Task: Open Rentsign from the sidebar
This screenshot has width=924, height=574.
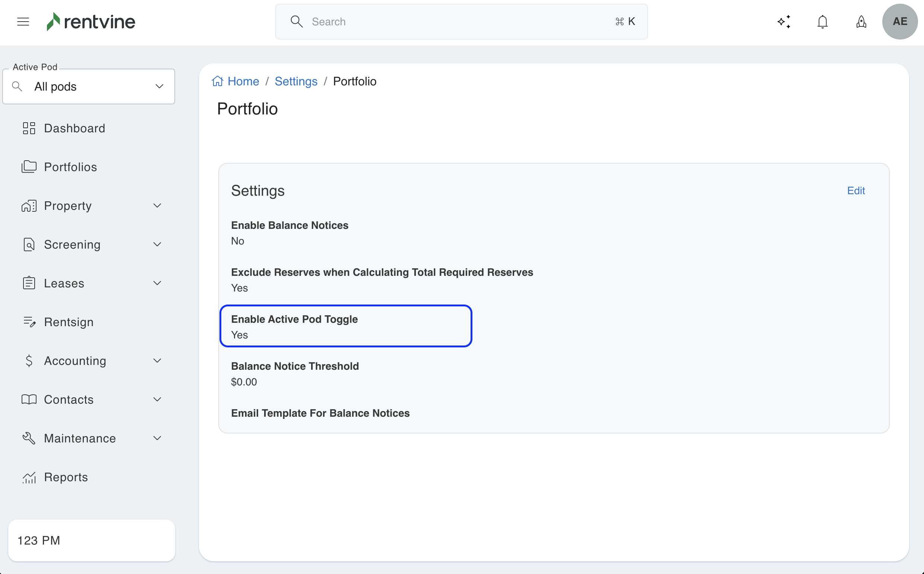Action: click(69, 322)
